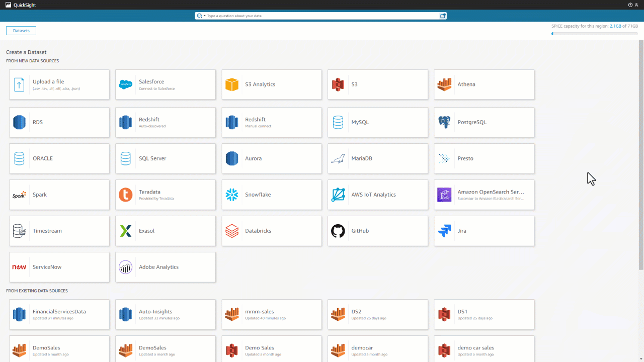This screenshot has width=644, height=362.
Task: Choose the SQL Server data source
Action: (166, 158)
